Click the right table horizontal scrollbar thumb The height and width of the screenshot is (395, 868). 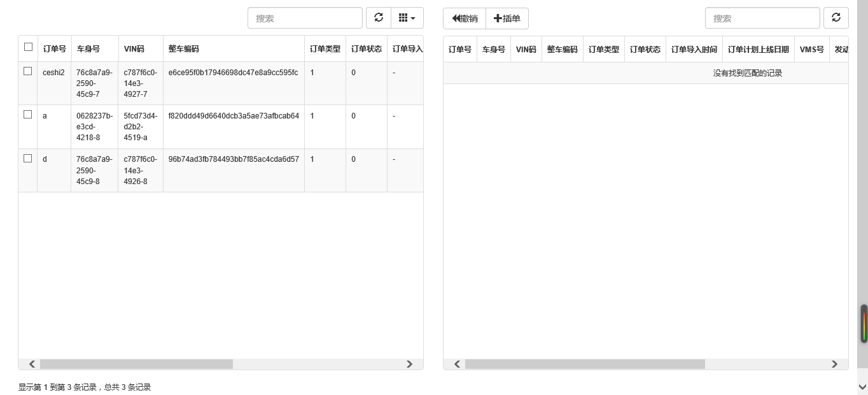(x=585, y=364)
